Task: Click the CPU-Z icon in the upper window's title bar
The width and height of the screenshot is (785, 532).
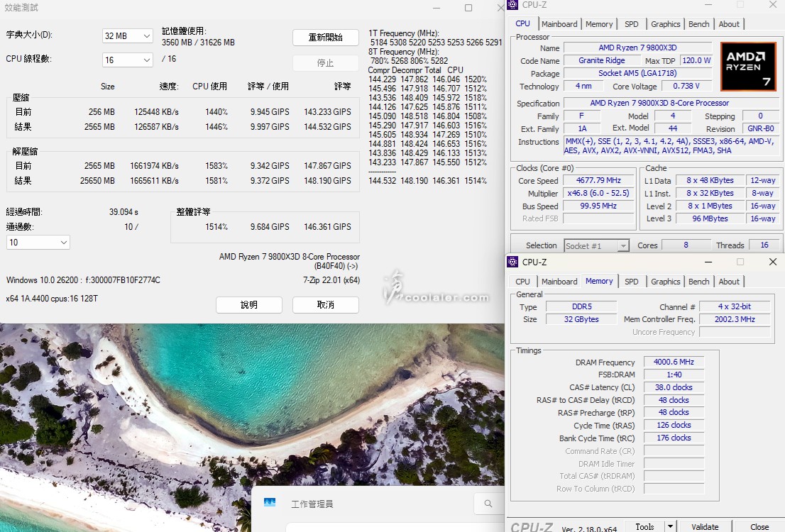Action: tap(512, 5)
